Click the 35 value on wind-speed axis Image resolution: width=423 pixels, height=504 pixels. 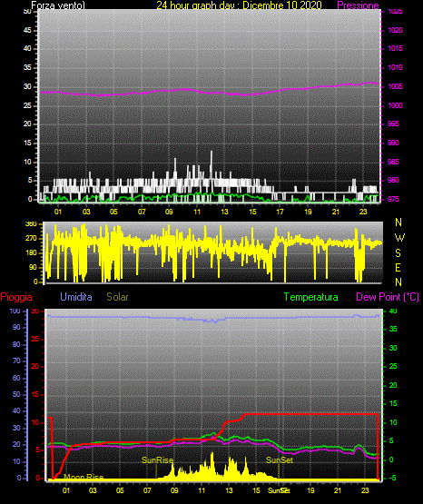coord(27,67)
